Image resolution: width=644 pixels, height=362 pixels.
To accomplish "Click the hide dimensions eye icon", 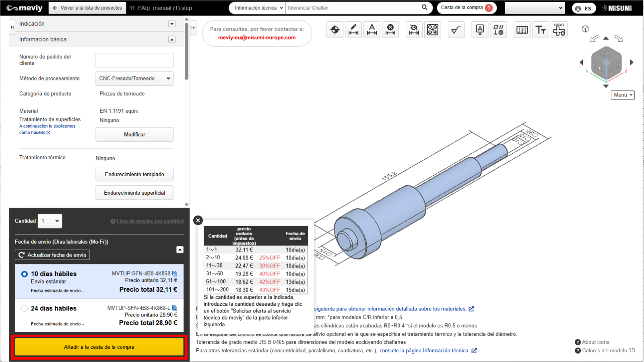I will (414, 30).
